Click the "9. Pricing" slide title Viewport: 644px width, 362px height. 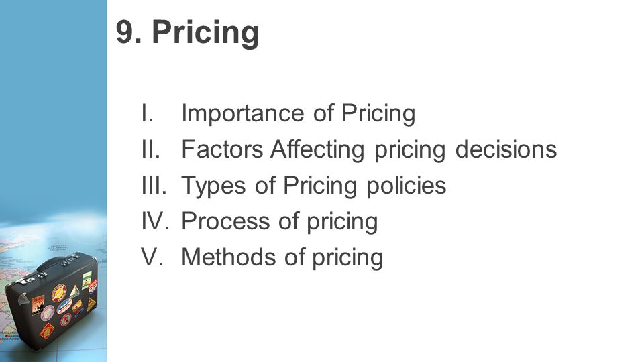click(x=187, y=32)
